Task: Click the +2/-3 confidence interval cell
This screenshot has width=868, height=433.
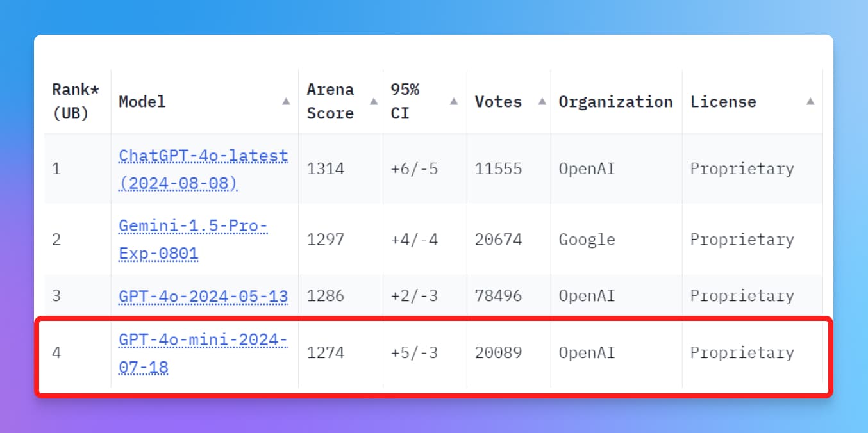Action: [414, 296]
